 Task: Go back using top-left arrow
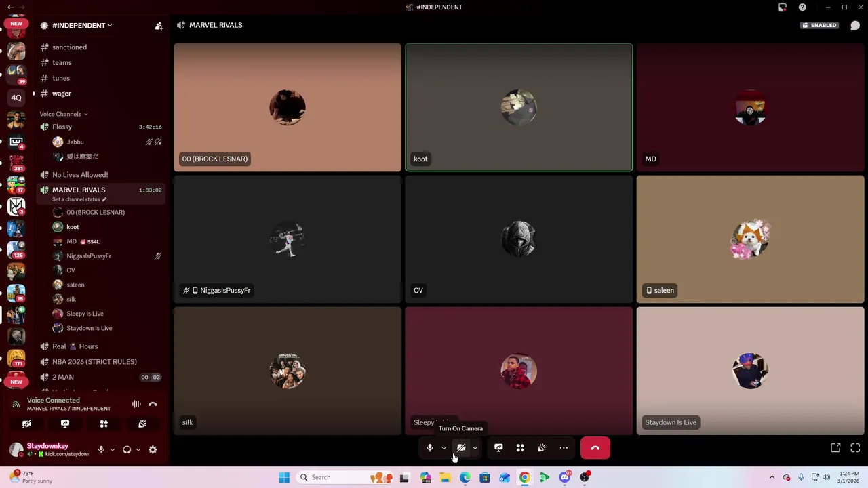coord(10,7)
